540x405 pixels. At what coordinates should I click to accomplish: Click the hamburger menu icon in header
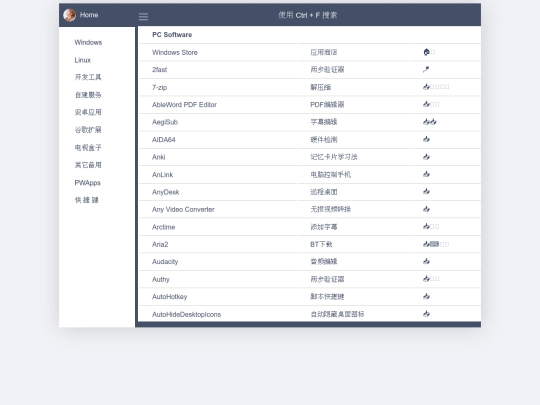point(144,17)
